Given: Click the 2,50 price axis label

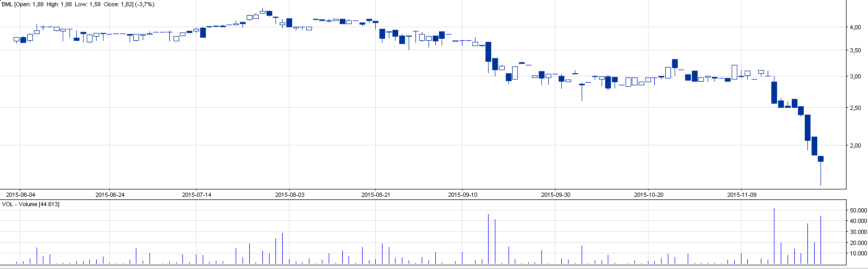Looking at the screenshot, I should [x=855, y=108].
